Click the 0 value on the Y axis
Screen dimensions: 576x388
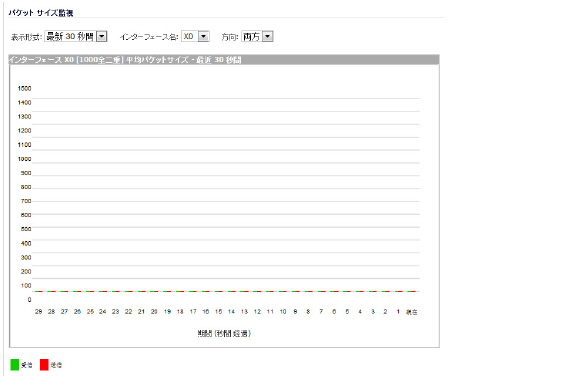pos(29,300)
